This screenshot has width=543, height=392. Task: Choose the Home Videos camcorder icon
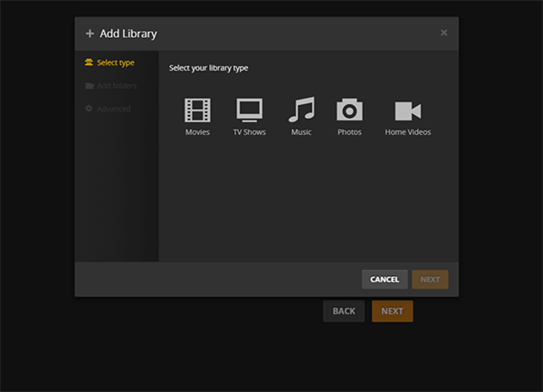pos(408,110)
